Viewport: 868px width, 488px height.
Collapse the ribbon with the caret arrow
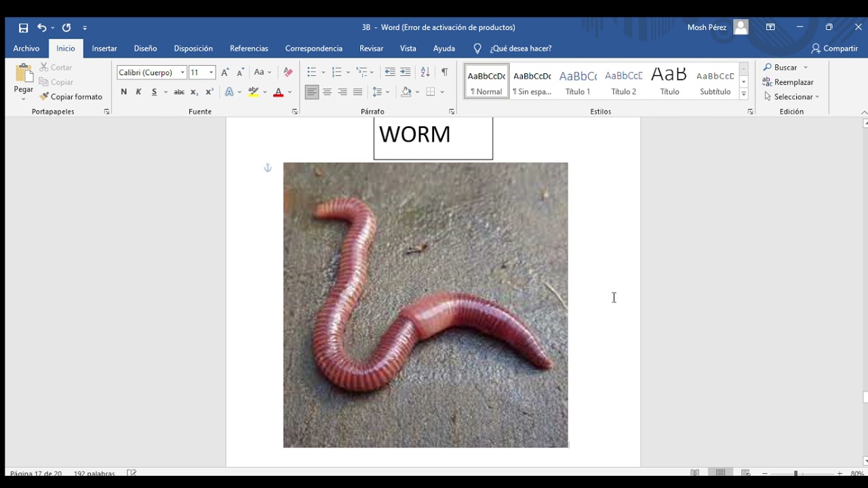(863, 113)
